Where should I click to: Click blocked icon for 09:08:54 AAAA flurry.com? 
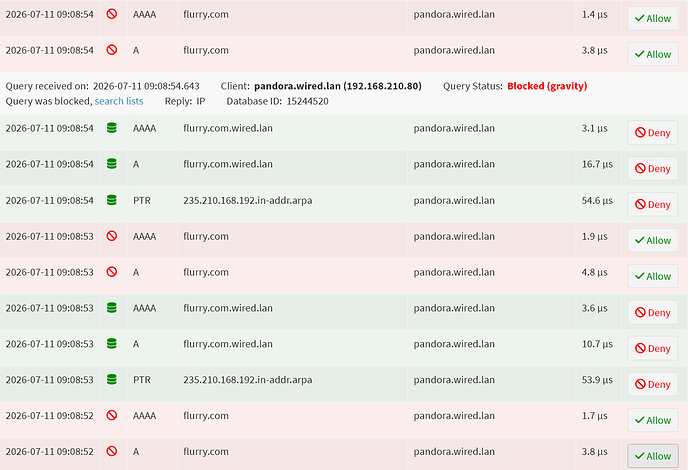coord(112,14)
